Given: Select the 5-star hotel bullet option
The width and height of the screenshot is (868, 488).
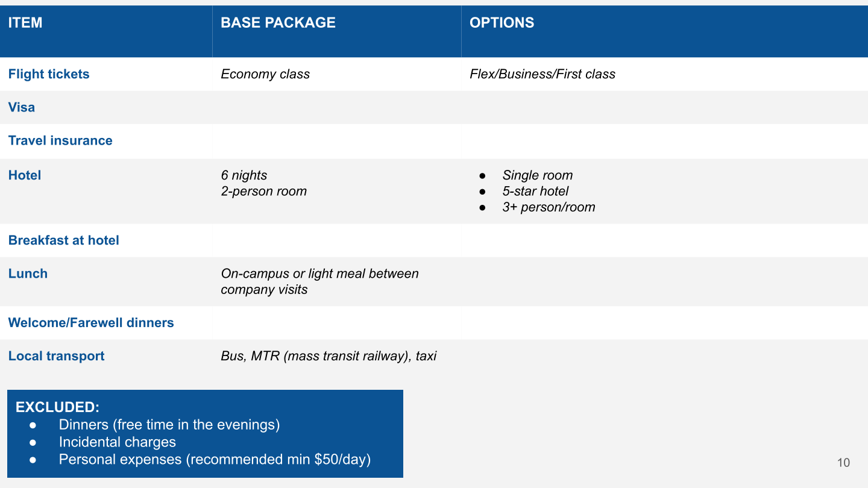Looking at the screenshot, I should (535, 191).
